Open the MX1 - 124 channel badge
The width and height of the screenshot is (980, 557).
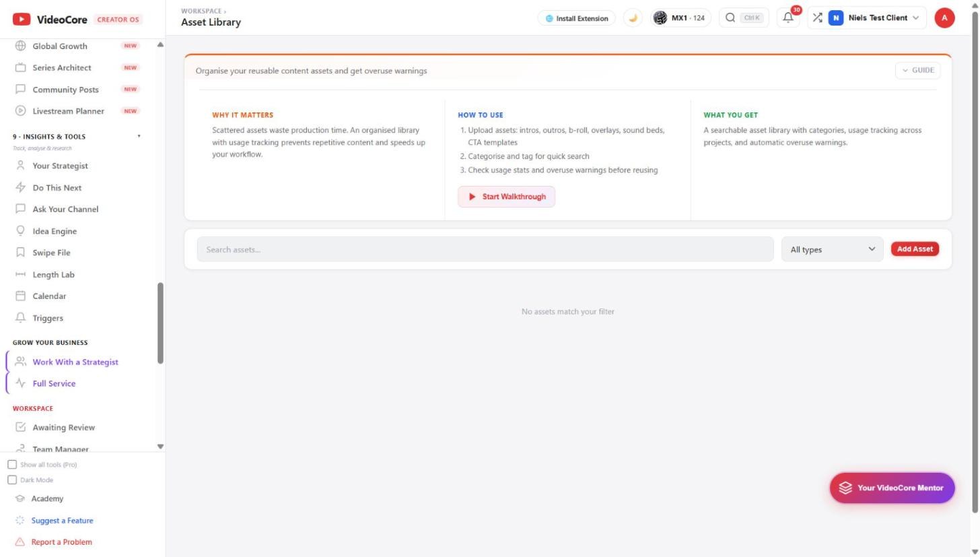(x=680, y=18)
